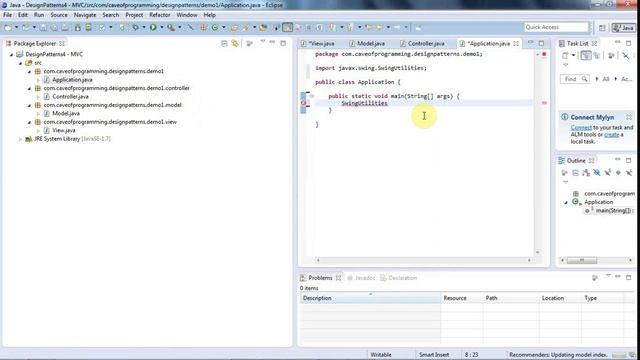The width and height of the screenshot is (640, 360).
Task: Click the Connect link in Mylyn notice
Action: [581, 128]
